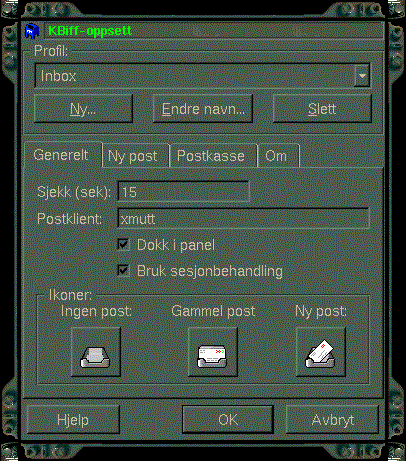Cancel dialog with the Avbryt button
The image size is (406, 461).
332,419
